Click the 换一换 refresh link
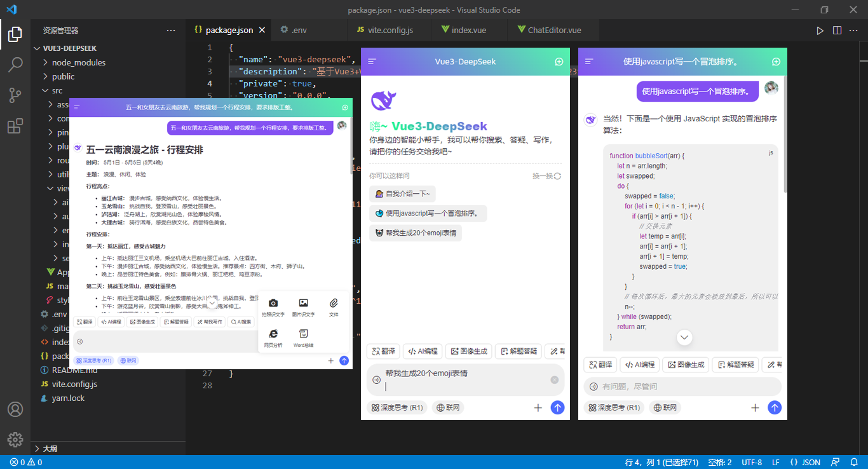Viewport: 868px width, 469px height. tap(546, 176)
